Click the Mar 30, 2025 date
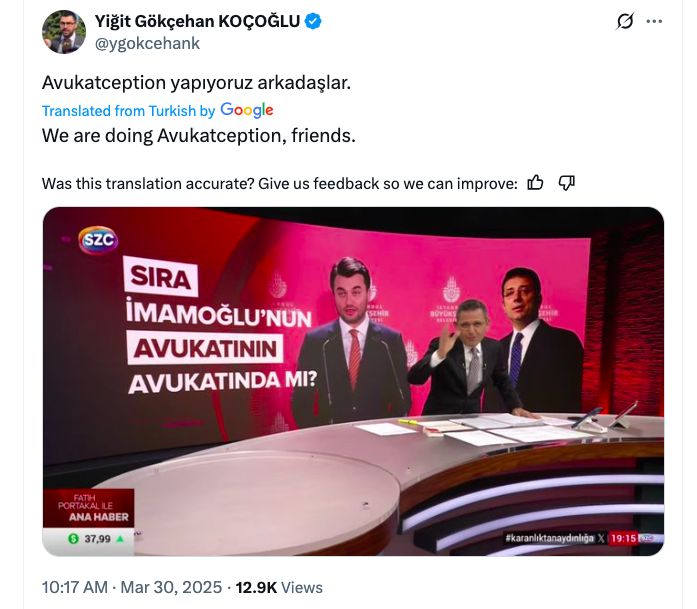Image resolution: width=697 pixels, height=609 pixels. pyautogui.click(x=171, y=587)
